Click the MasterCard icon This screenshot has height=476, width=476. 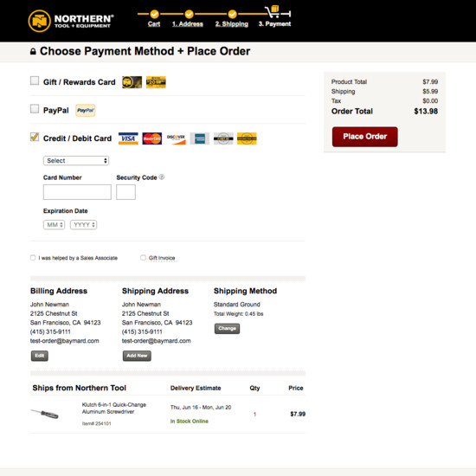(x=151, y=138)
